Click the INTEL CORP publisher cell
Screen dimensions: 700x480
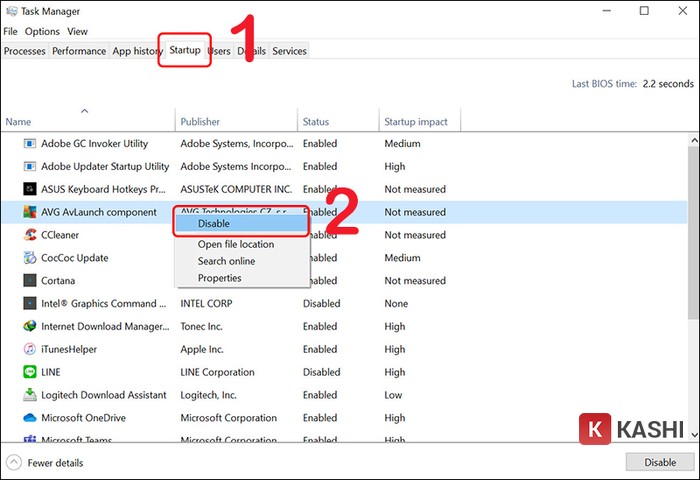(206, 304)
